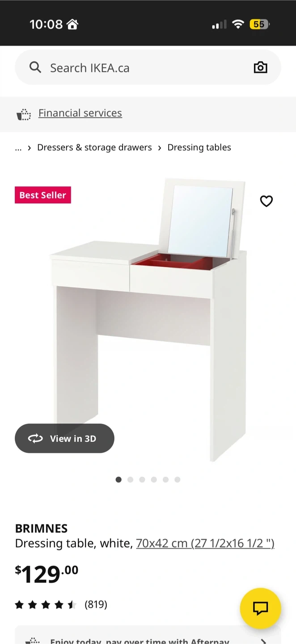Select the second image carousel dot
This screenshot has width=296, height=644.
coord(130,479)
